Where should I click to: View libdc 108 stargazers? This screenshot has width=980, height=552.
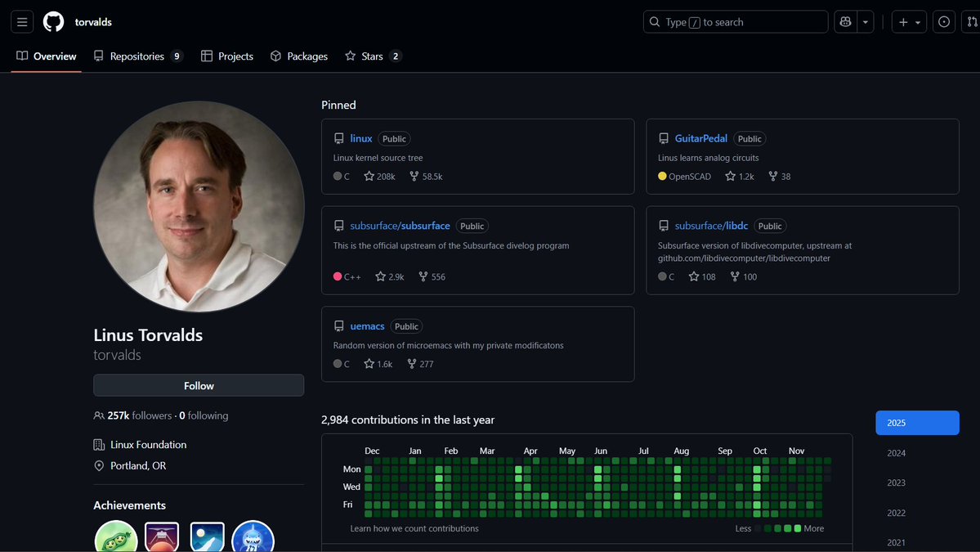[x=702, y=276]
